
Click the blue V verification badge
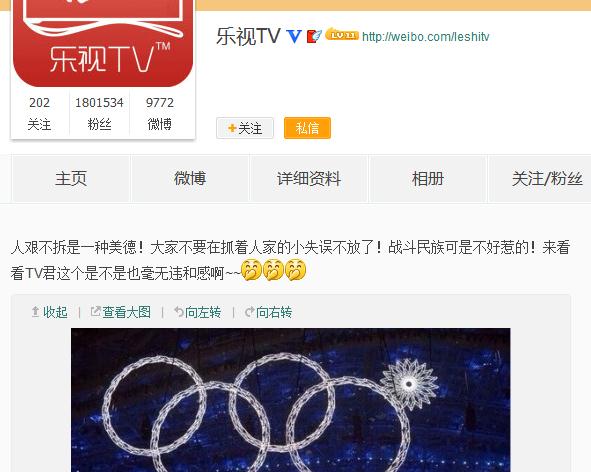click(294, 36)
